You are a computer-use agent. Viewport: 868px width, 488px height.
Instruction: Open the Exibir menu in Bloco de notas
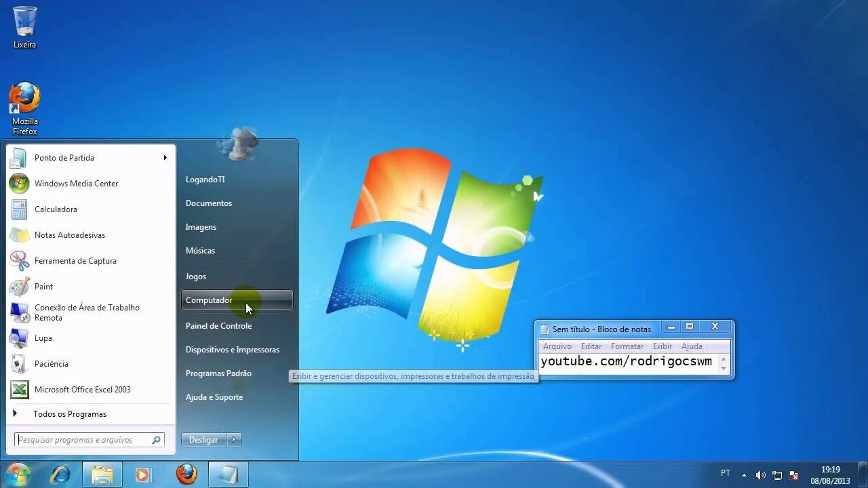(663, 346)
